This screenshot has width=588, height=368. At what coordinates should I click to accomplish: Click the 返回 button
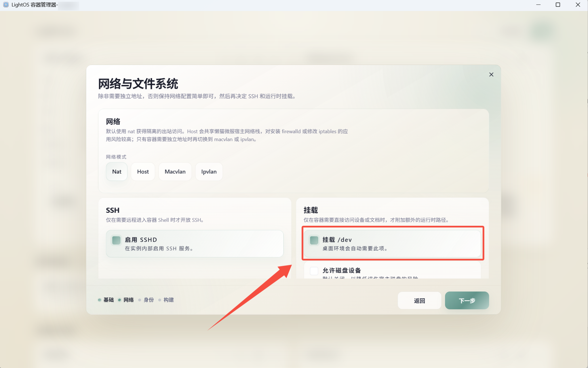pyautogui.click(x=420, y=300)
